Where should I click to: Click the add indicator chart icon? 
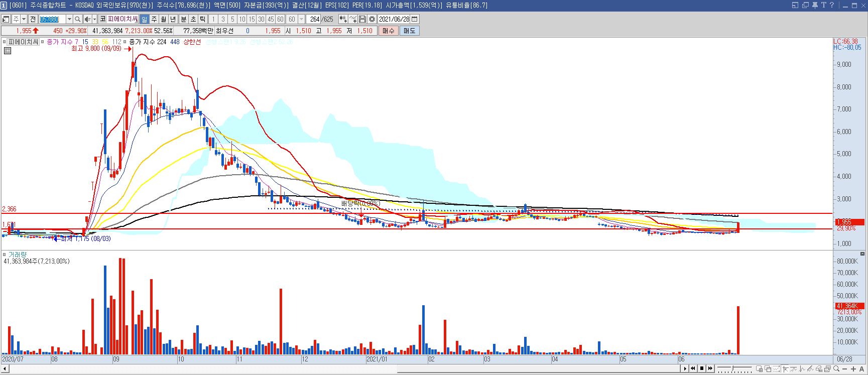tap(343, 19)
